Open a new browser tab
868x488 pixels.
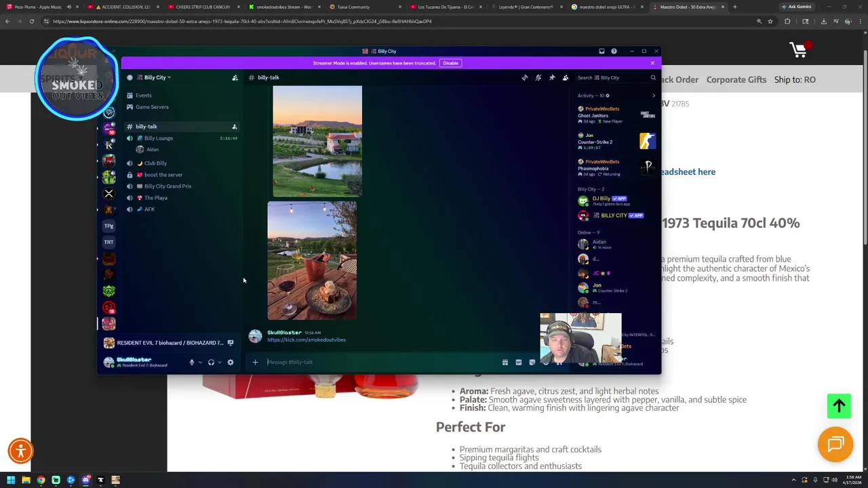click(x=734, y=7)
